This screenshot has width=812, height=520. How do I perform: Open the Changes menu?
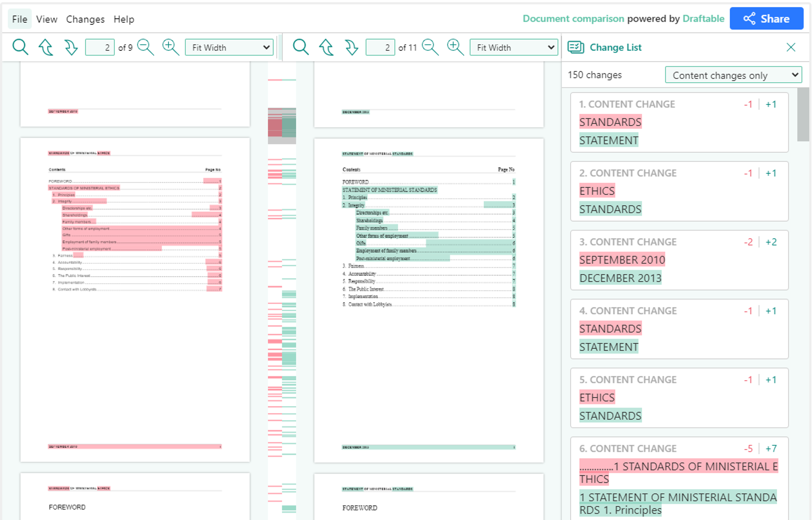[x=85, y=19]
